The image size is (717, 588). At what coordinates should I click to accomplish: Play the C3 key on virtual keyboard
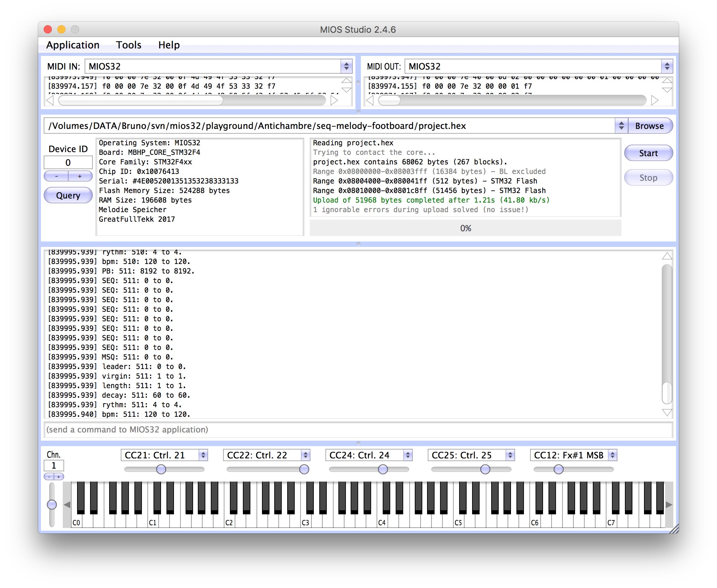306,522
